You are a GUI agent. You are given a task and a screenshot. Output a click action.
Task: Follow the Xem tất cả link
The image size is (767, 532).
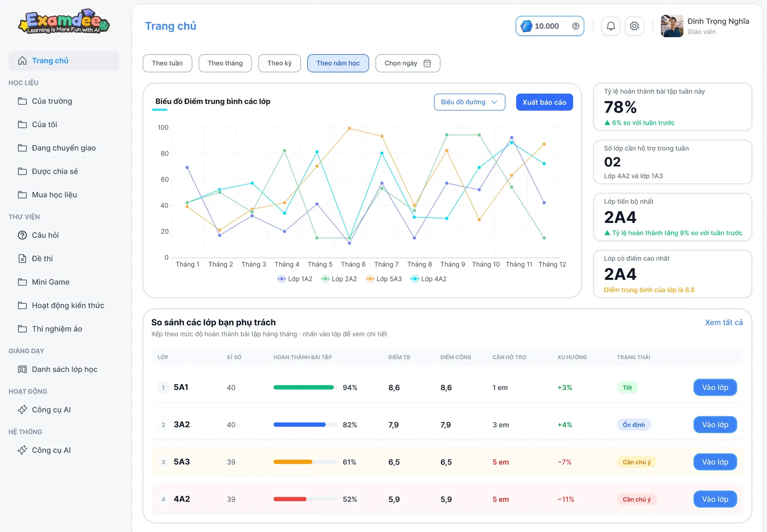(724, 322)
